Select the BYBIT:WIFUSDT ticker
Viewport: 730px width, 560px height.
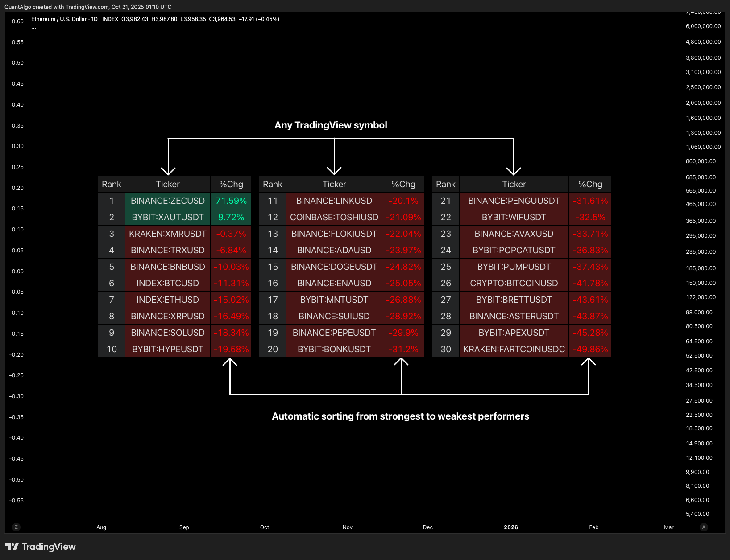[514, 217]
